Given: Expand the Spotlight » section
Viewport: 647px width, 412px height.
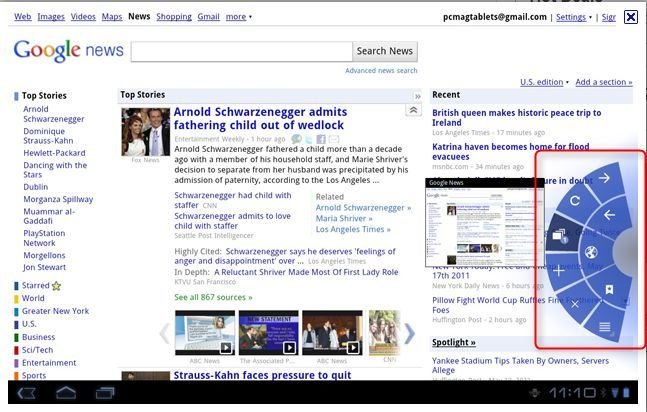Looking at the screenshot, I should click(453, 342).
